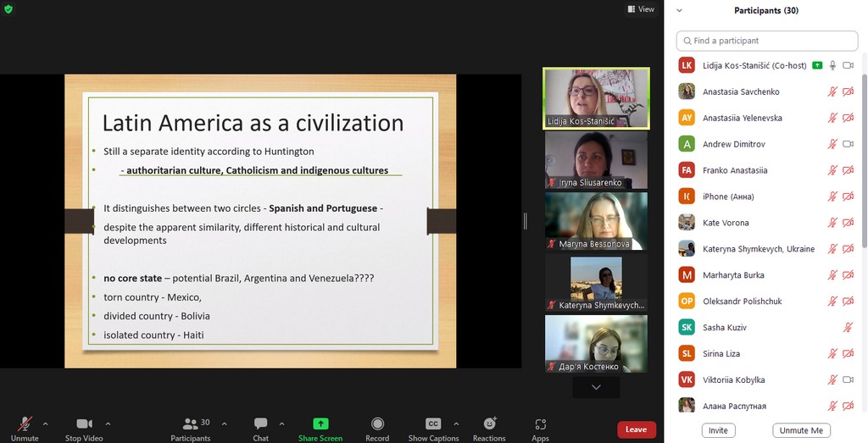Open the View menu

click(641, 9)
